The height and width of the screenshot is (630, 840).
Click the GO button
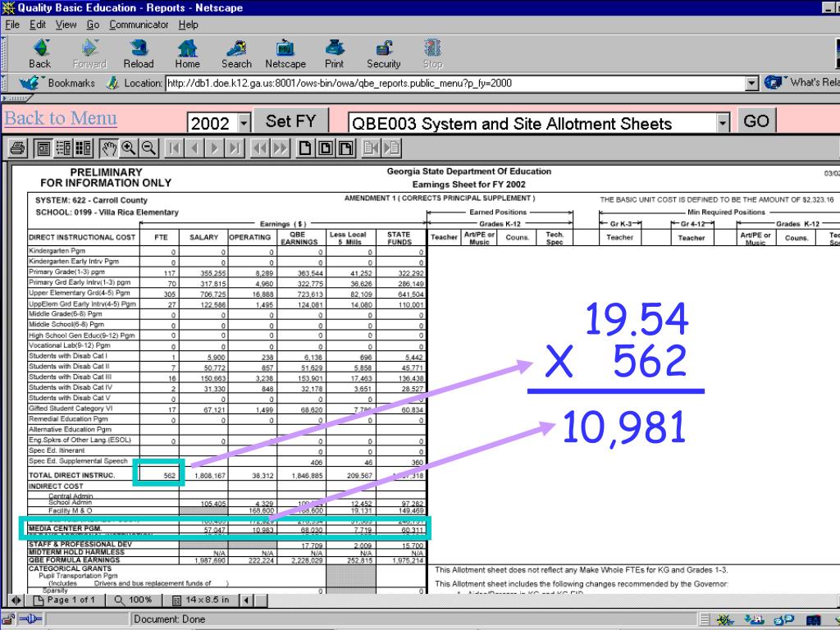(756, 121)
